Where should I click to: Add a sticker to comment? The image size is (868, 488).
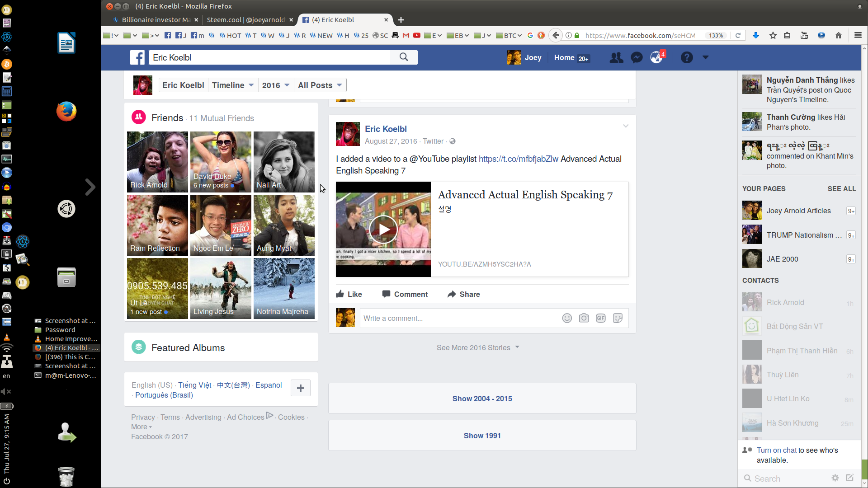click(x=618, y=318)
